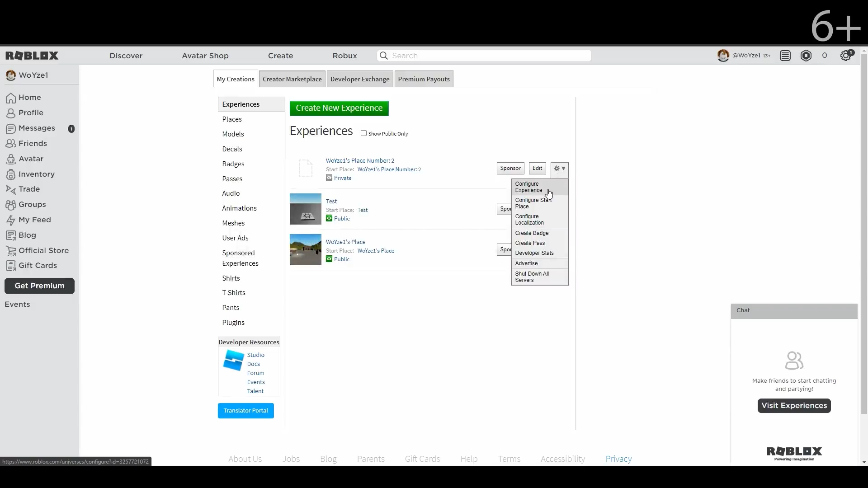Image resolution: width=868 pixels, height=488 pixels.
Task: Open the Avatar sidebar icon
Action: tap(11, 159)
